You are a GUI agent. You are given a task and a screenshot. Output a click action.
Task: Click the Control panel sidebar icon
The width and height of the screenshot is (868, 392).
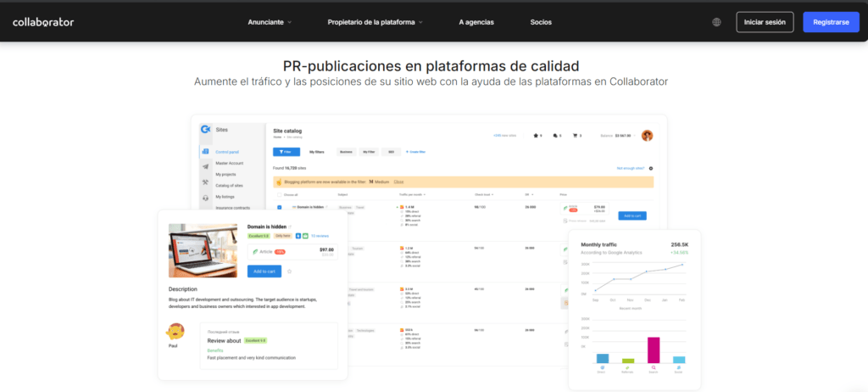[205, 151]
